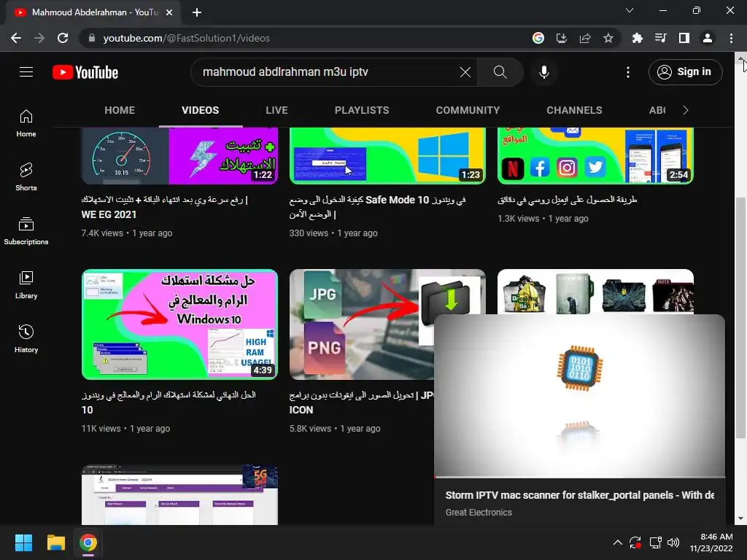Open the tab search dropdown in Chrome

pos(630,10)
